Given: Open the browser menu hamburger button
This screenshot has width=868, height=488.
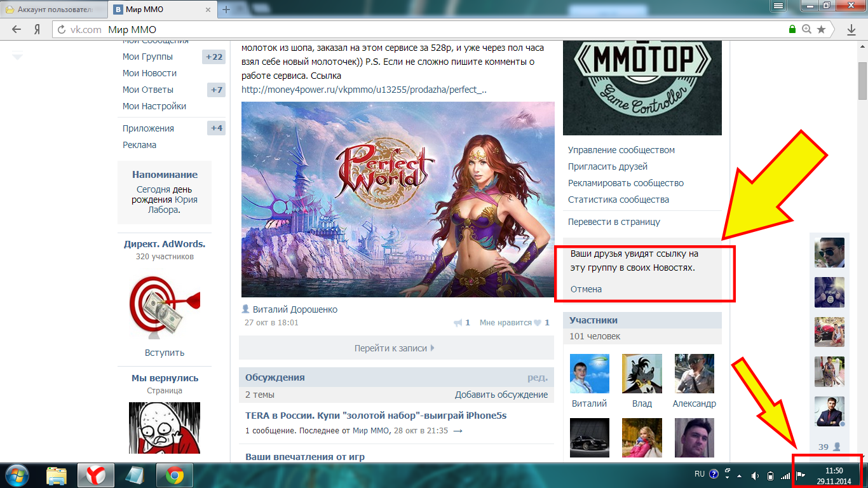Looking at the screenshot, I should coord(778,5).
